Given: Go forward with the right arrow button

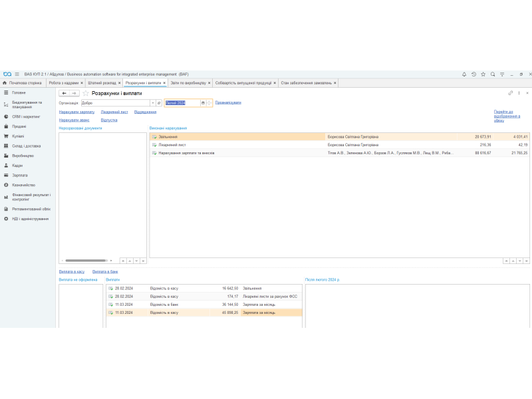Looking at the screenshot, I should tap(74, 93).
